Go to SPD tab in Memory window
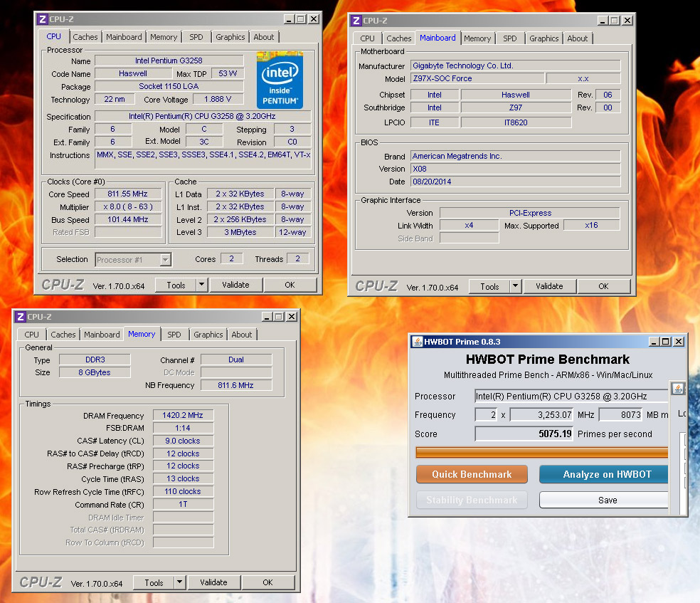 pyautogui.click(x=174, y=335)
